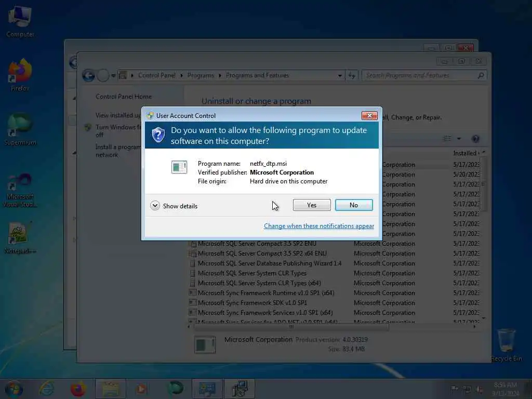Click Yes in the User Account Control dialog
This screenshot has width=532, height=399.
[312, 205]
